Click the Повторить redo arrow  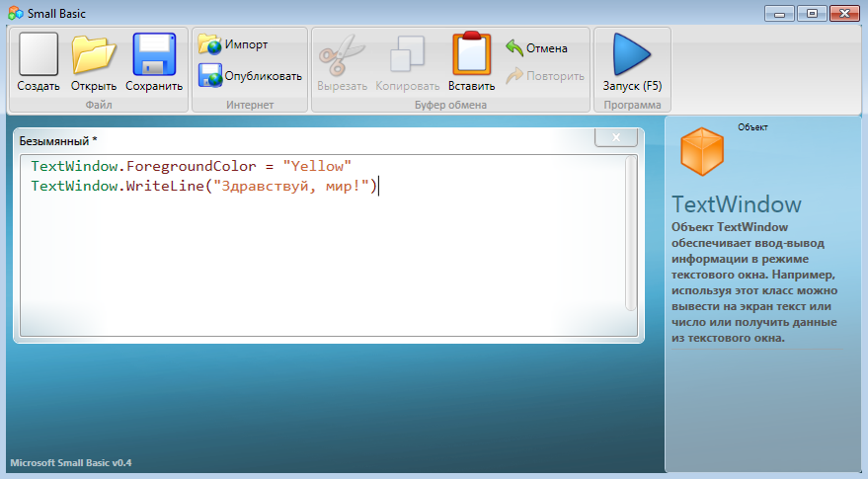click(514, 75)
